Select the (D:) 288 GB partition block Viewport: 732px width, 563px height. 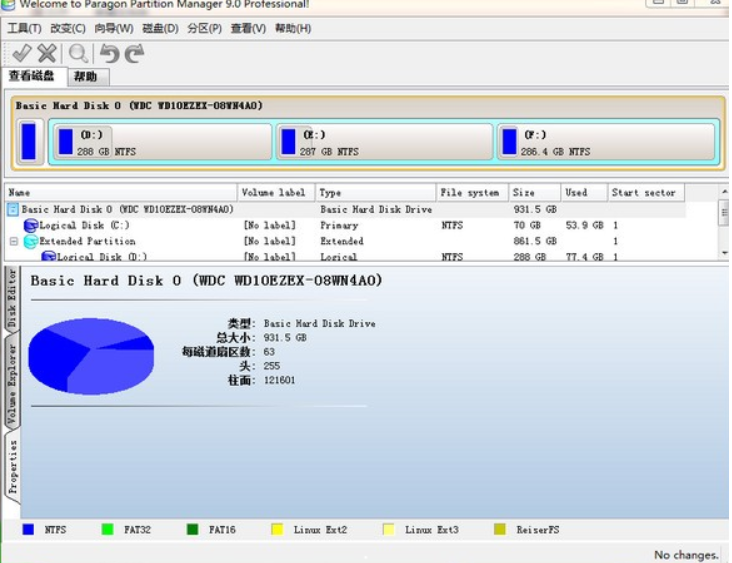tap(162, 142)
